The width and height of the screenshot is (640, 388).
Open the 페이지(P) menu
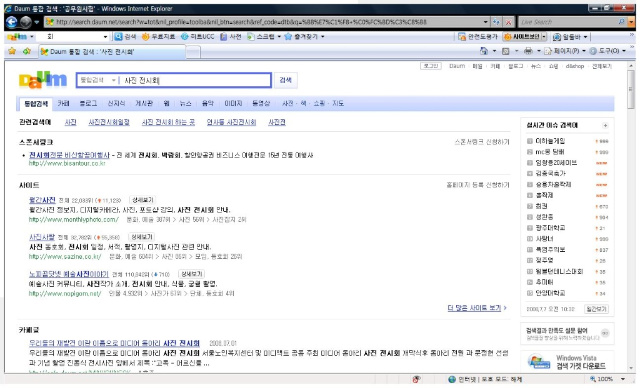tap(565, 51)
